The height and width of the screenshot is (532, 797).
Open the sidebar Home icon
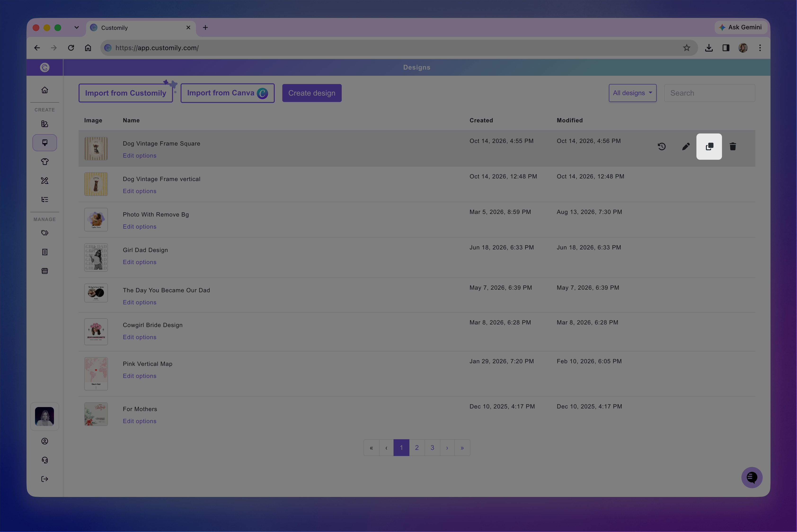(x=45, y=90)
